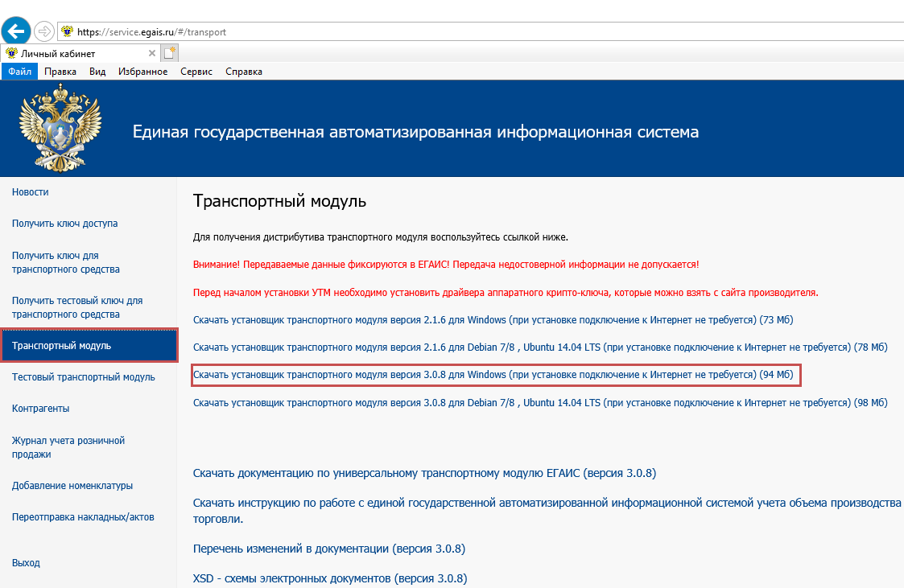Image resolution: width=904 pixels, height=588 pixels.
Task: Click the Транспортный модуль page heading
Action: pyautogui.click(x=279, y=201)
